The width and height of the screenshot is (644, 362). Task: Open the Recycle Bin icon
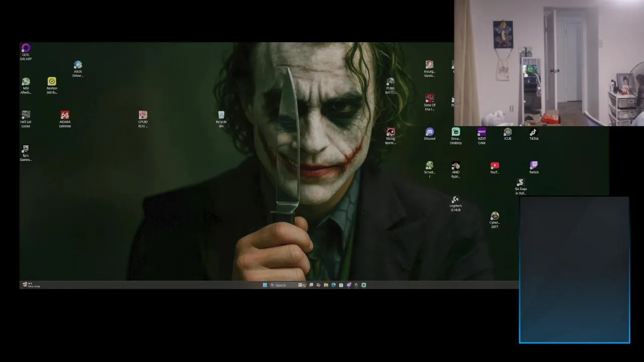coord(221,119)
